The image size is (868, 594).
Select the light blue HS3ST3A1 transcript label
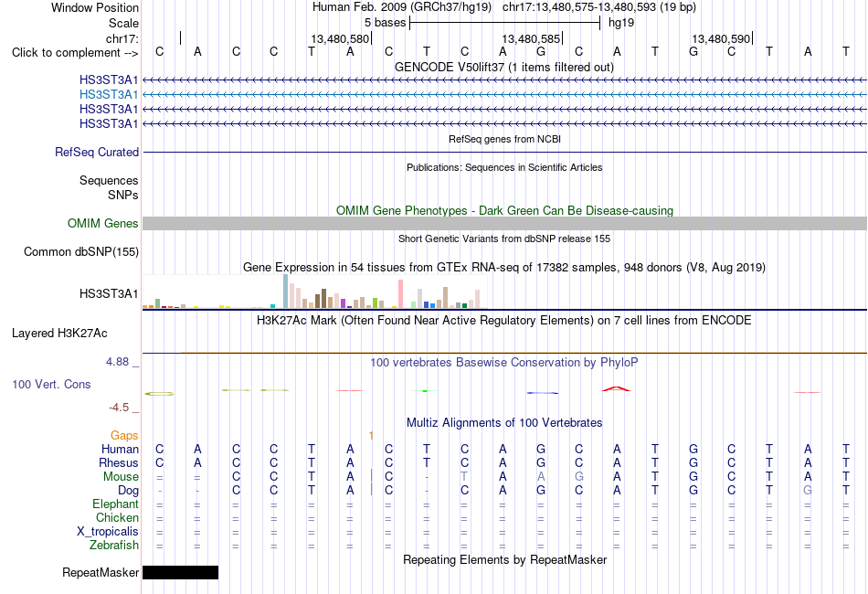point(109,95)
